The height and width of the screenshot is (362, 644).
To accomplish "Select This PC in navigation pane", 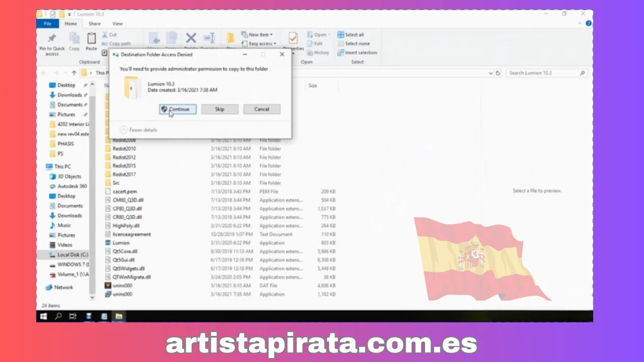I will tap(62, 166).
